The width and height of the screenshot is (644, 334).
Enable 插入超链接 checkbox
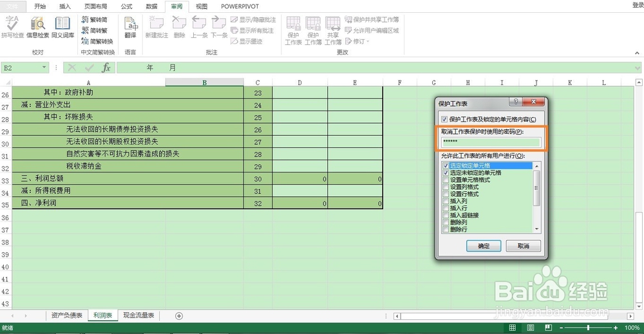click(x=445, y=215)
